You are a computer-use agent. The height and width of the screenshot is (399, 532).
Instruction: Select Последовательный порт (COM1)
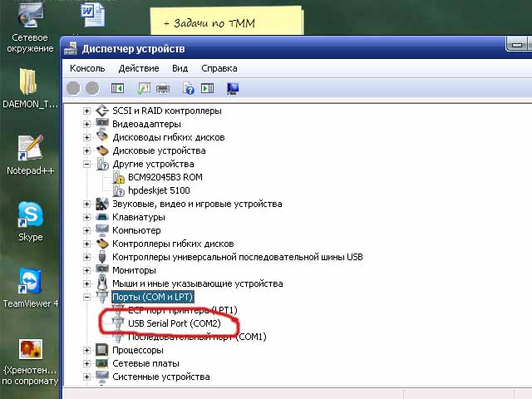pos(197,337)
